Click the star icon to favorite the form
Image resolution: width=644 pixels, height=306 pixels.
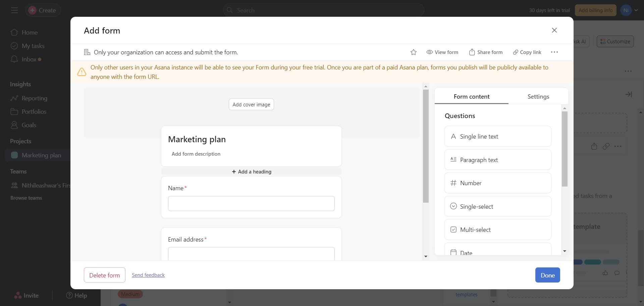click(x=413, y=52)
